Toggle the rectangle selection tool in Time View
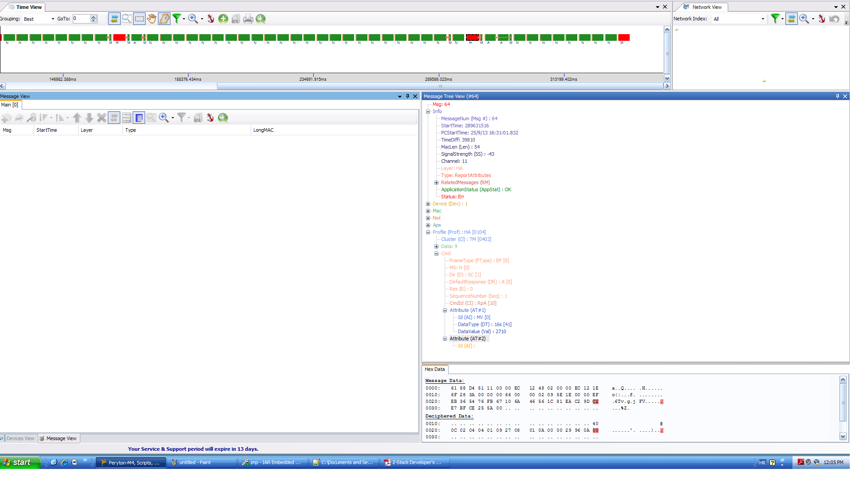 pyautogui.click(x=139, y=19)
